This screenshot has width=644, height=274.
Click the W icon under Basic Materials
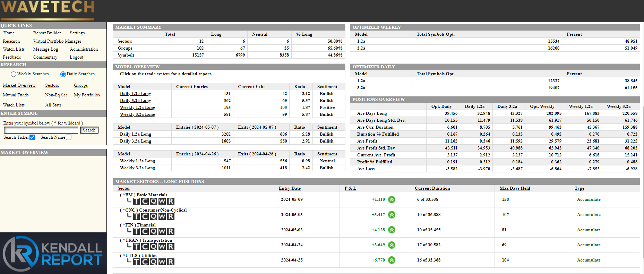point(162,201)
